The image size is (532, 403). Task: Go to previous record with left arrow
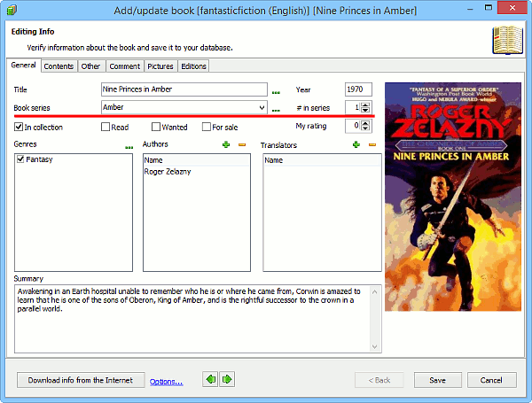(x=210, y=379)
